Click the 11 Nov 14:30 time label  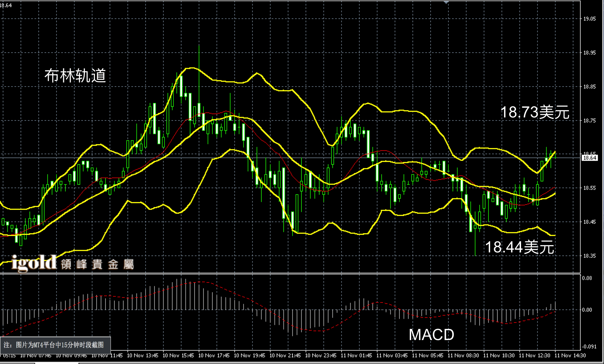[x=570, y=356]
